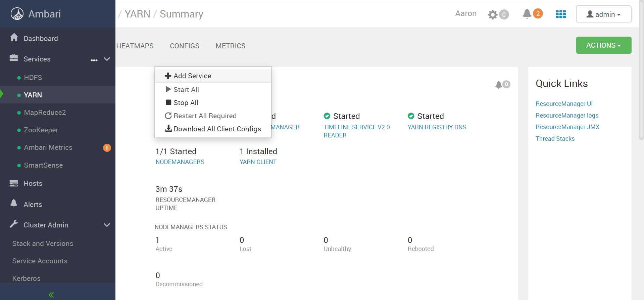The width and height of the screenshot is (644, 300).
Task: Open Thread Stacks quick link
Action: [555, 139]
